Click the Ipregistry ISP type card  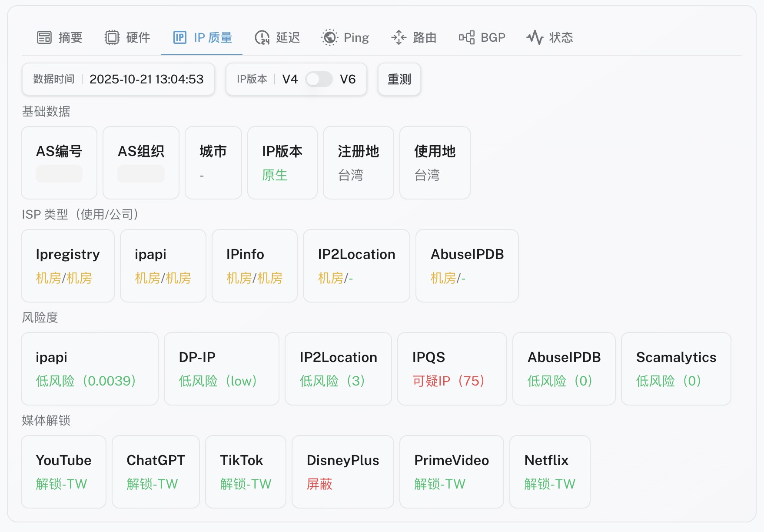click(x=68, y=266)
